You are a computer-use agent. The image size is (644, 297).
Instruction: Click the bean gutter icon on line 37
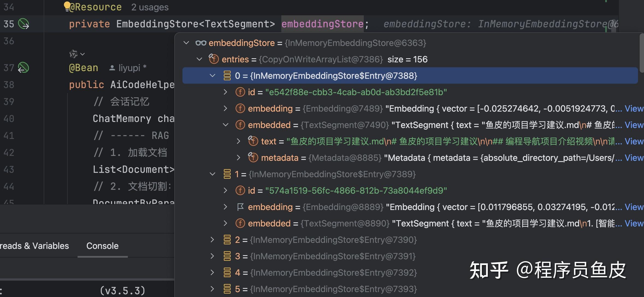click(23, 68)
